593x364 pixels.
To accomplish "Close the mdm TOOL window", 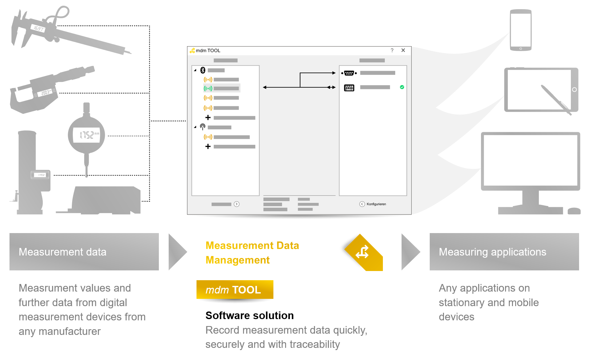I will [403, 50].
